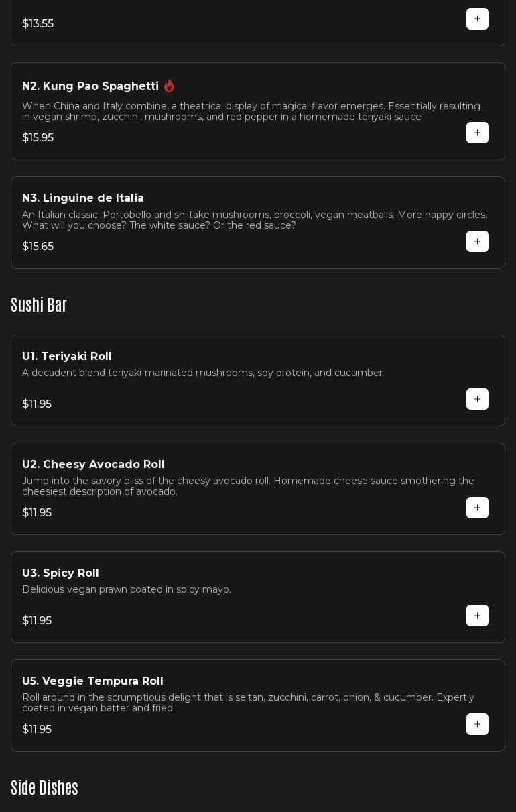Add U5. Veggie Tempura Roll to order
The width and height of the screenshot is (516, 812).
(x=477, y=724)
